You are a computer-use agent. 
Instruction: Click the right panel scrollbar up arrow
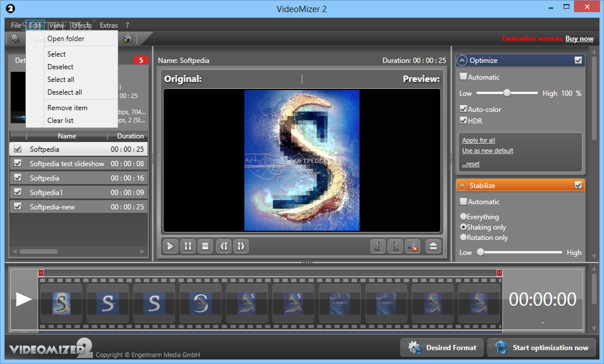(594, 51)
